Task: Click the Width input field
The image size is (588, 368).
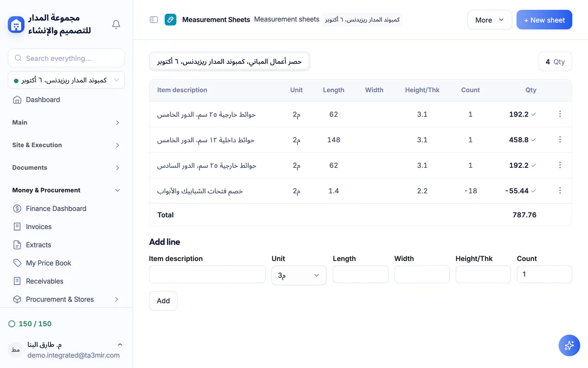Action: pyautogui.click(x=422, y=275)
